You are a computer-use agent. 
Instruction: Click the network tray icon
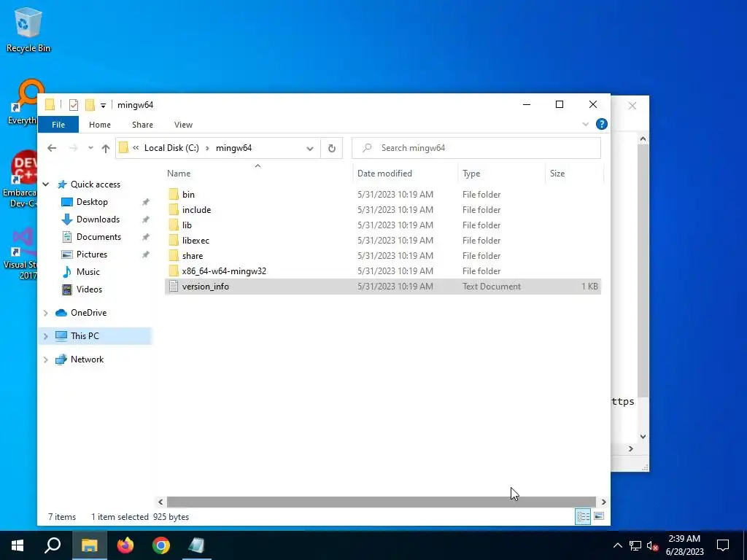pyautogui.click(x=635, y=545)
